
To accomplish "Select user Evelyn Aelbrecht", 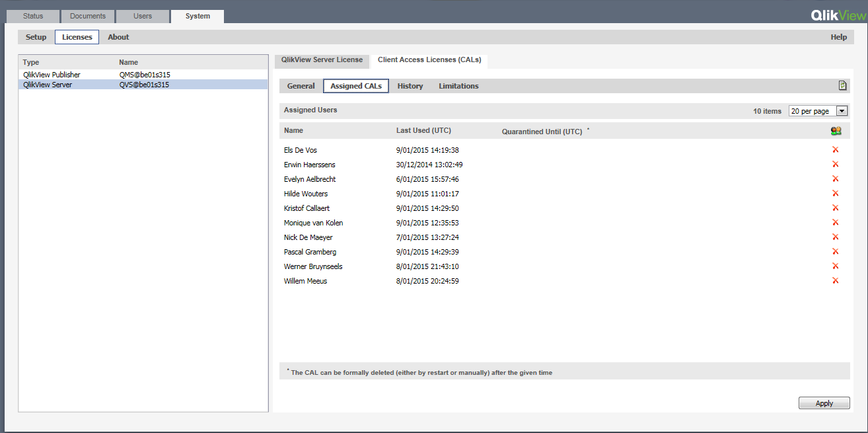I will (x=310, y=179).
